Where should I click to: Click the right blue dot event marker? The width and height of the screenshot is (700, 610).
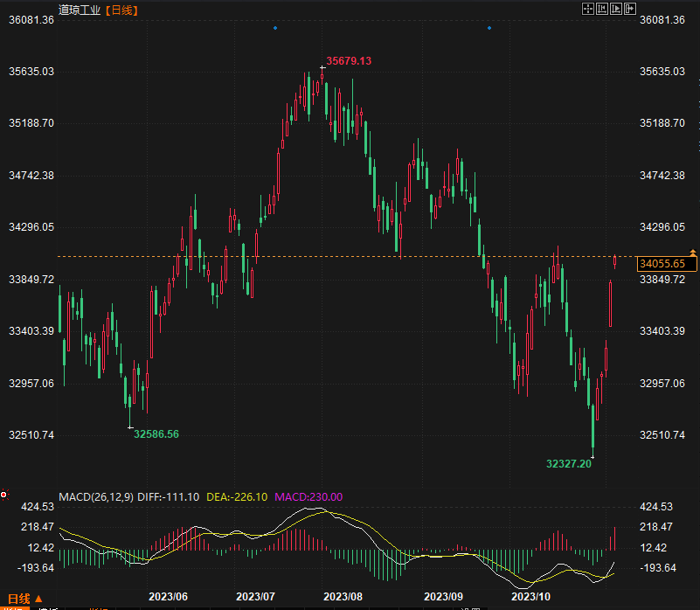point(489,28)
